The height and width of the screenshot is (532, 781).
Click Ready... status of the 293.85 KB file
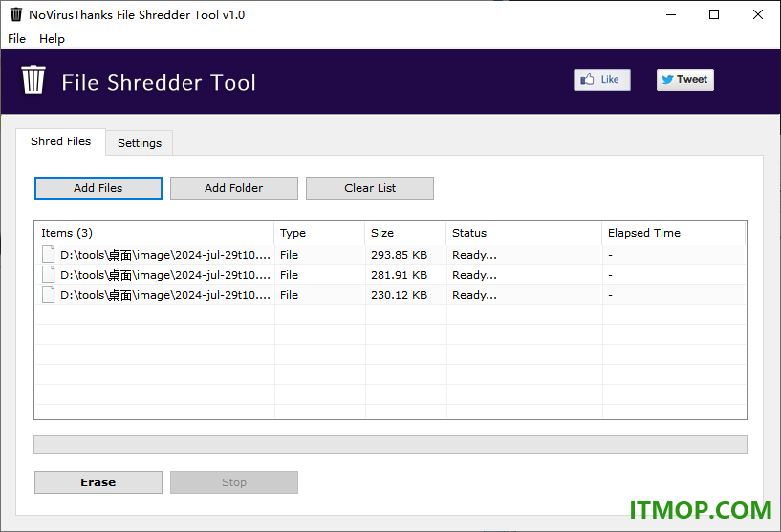tap(474, 255)
